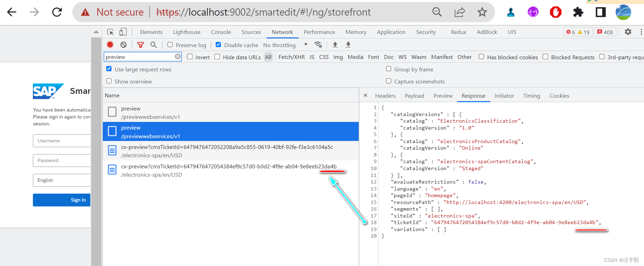Screen dimensions: 644x266
Task: Reload the page with refresh icon
Action: point(57,12)
